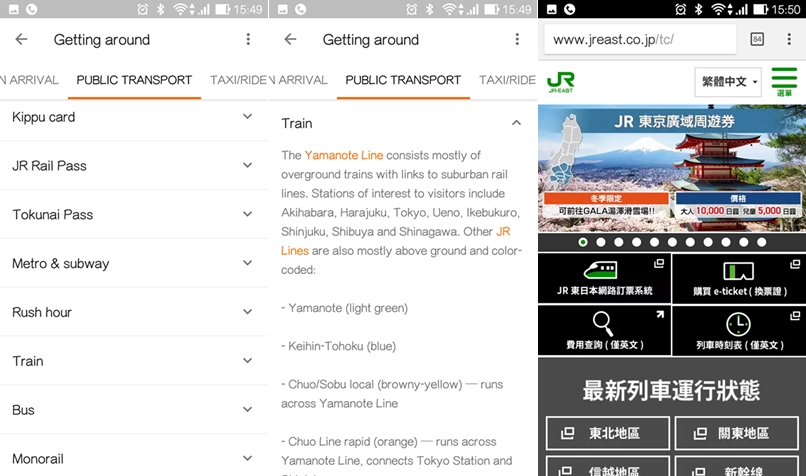
Task: Open the 繁體中文 language dropdown
Action: [x=728, y=82]
